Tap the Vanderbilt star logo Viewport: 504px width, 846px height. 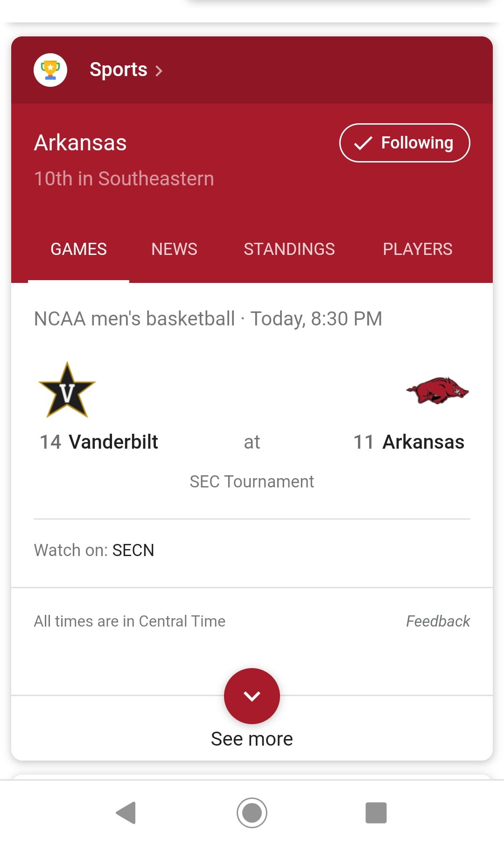click(67, 390)
